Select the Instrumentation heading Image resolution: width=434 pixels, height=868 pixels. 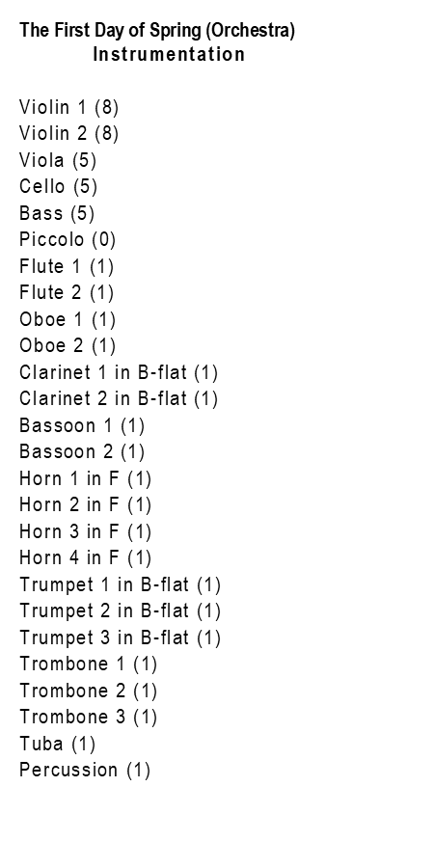tap(169, 54)
